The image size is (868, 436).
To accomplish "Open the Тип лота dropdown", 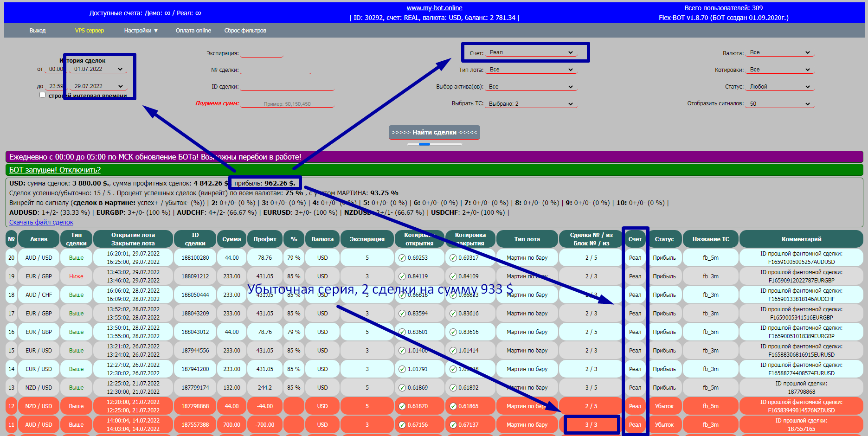I will pos(531,70).
